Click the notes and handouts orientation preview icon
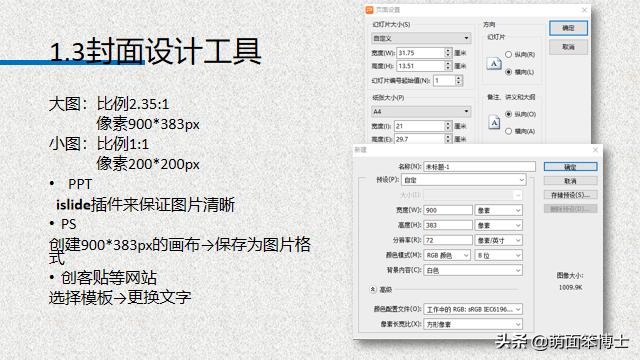The image size is (640, 360). click(494, 122)
